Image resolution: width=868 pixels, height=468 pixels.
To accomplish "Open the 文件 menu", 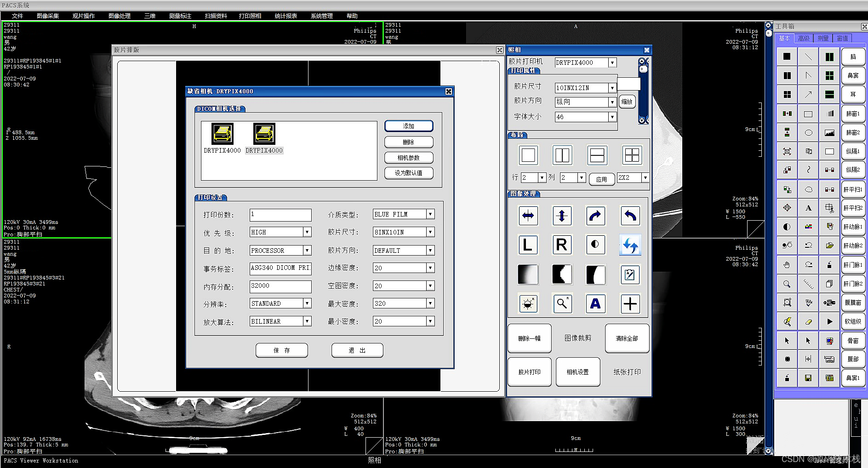I will click(17, 16).
